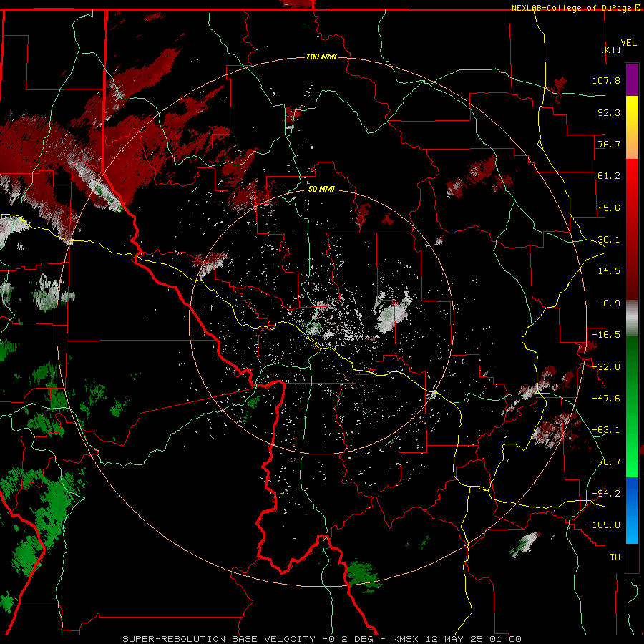Viewport: 644px width, 644px height.
Task: Select the 61.2 velocity scale value
Action: tap(609, 176)
